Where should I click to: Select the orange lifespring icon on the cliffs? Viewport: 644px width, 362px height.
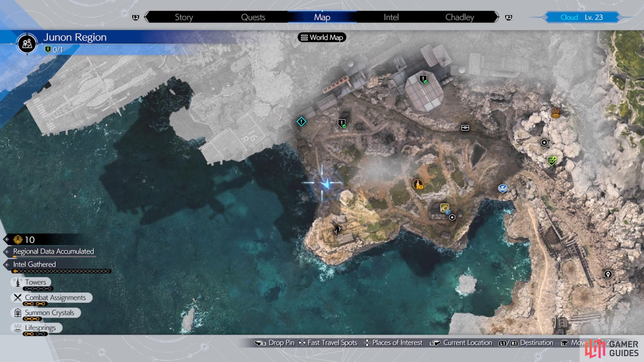point(555,113)
